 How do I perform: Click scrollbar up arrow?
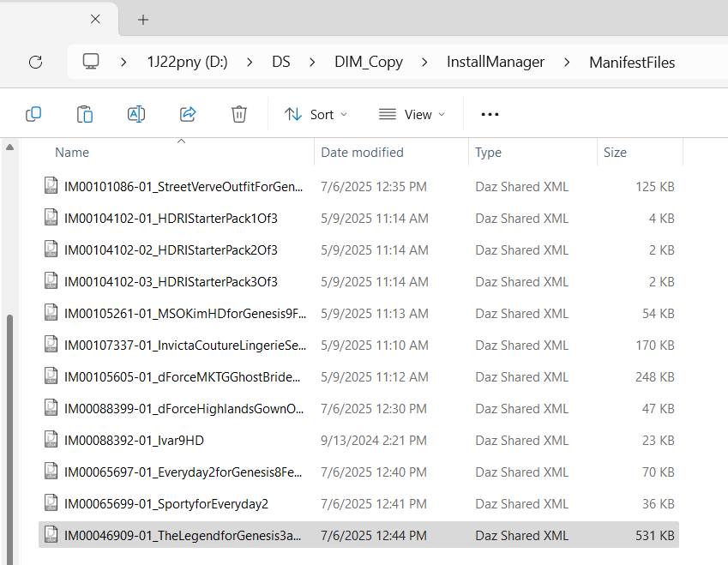coord(9,147)
